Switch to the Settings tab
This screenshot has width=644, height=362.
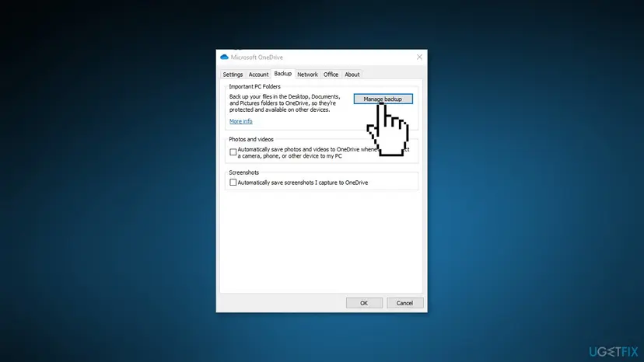(233, 75)
